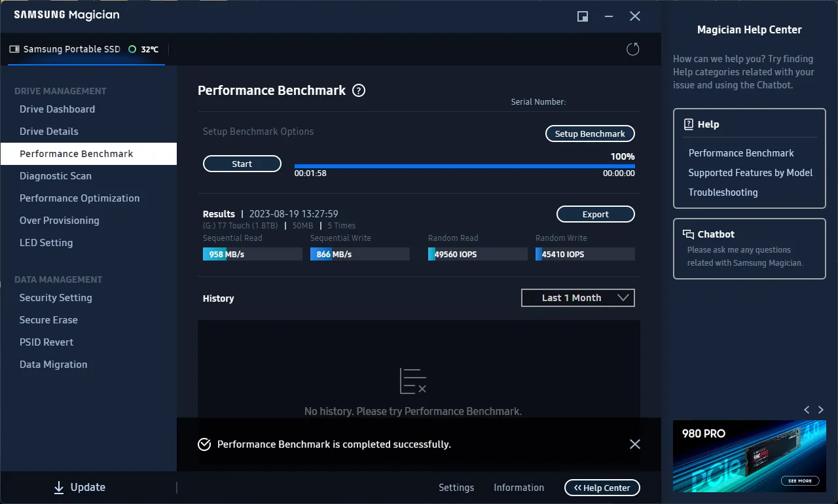Viewport: 838px width, 504px height.
Task: Open the Last 1 Month dropdown
Action: (578, 298)
